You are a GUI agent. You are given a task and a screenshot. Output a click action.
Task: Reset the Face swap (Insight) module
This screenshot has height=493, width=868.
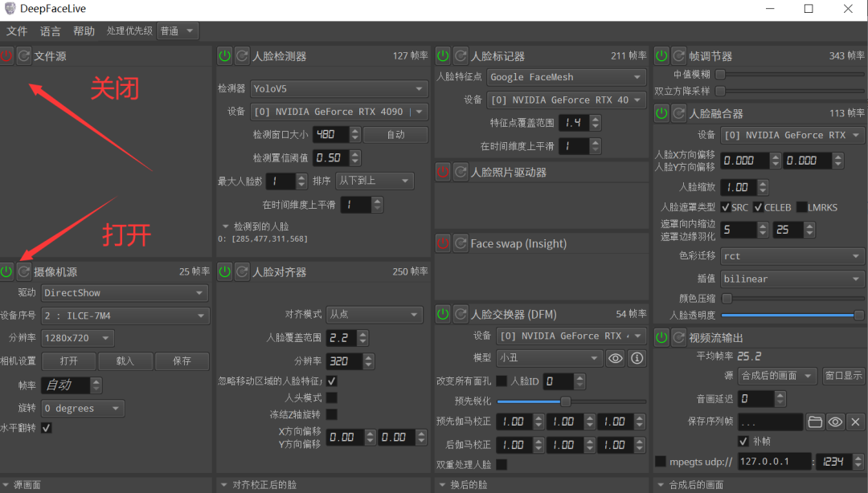pyautogui.click(x=461, y=243)
